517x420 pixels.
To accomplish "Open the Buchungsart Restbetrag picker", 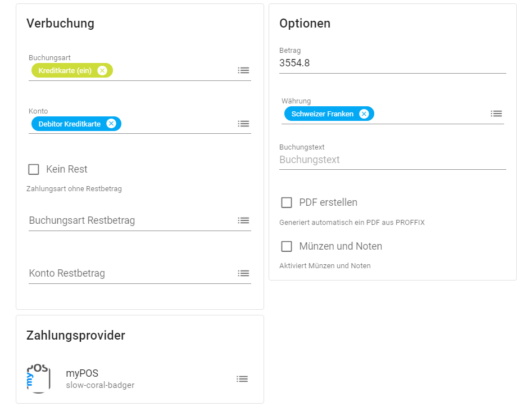I will click(x=243, y=220).
